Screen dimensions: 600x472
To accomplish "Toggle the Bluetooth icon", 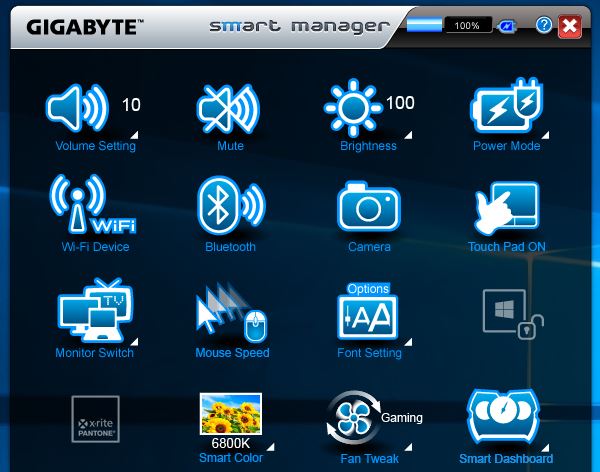I will (x=231, y=205).
